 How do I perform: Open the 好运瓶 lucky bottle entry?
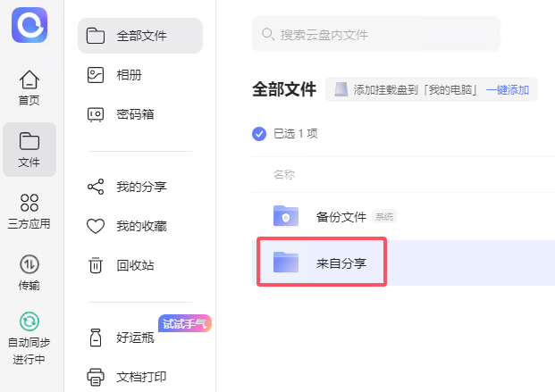pos(132,338)
